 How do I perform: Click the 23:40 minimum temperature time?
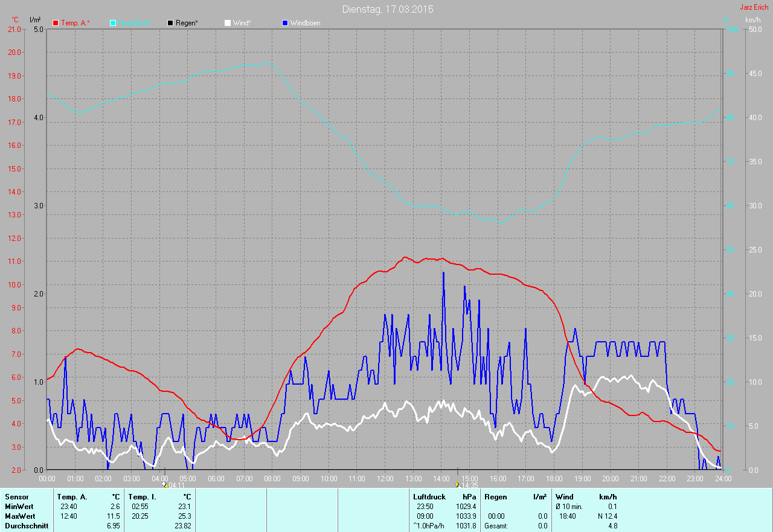click(68, 507)
